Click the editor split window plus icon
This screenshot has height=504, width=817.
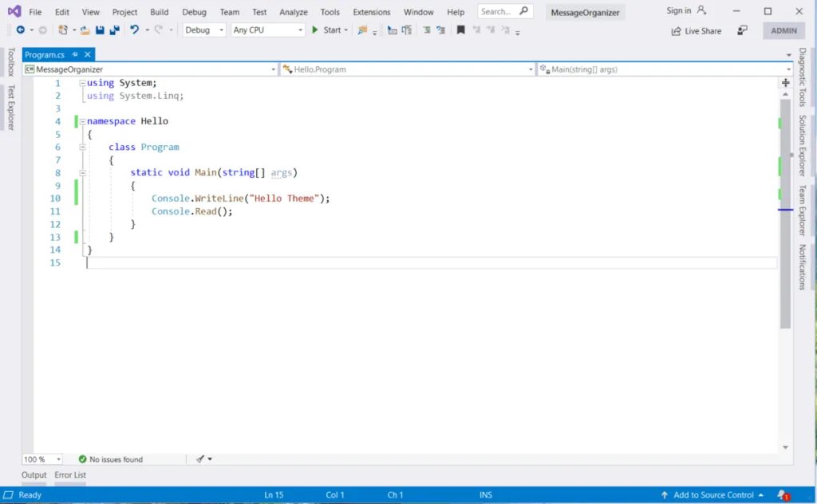(x=786, y=83)
